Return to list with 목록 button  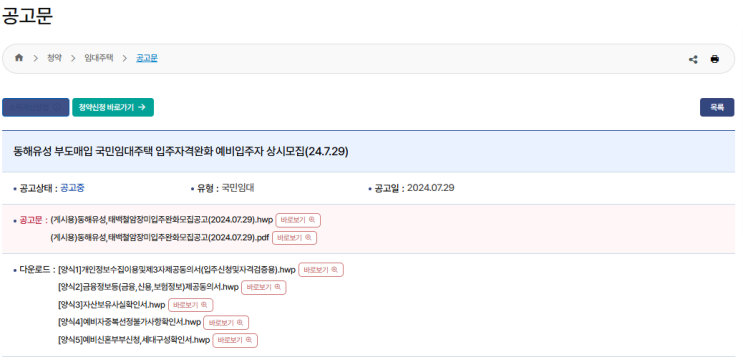[717, 108]
